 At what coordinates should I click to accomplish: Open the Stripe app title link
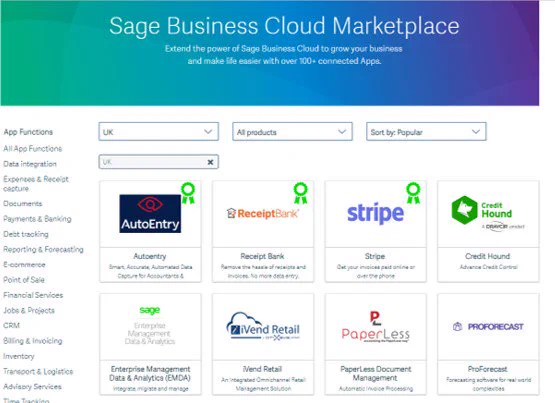375,256
